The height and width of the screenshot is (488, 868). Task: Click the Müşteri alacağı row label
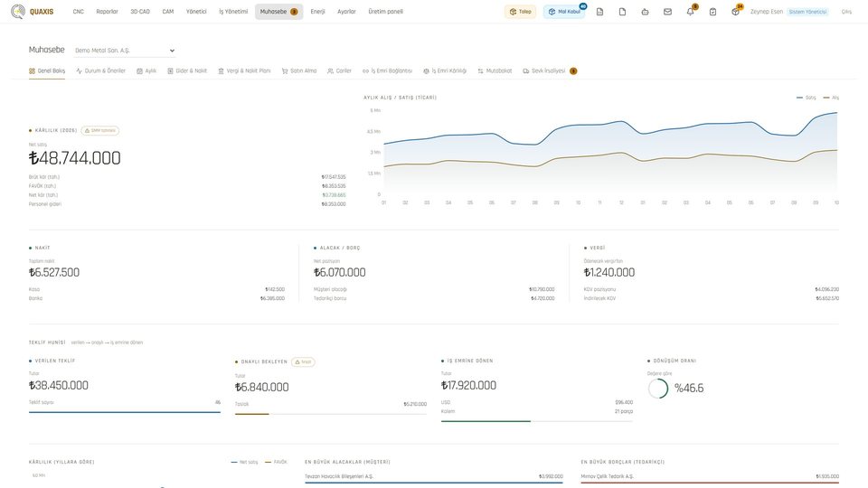pyautogui.click(x=330, y=289)
